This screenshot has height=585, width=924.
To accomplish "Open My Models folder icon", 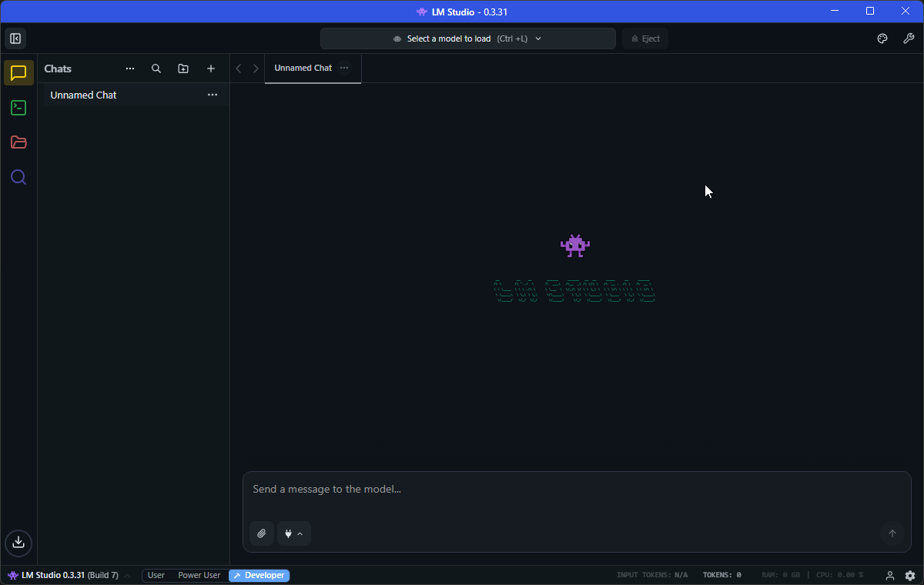I will 18,142.
